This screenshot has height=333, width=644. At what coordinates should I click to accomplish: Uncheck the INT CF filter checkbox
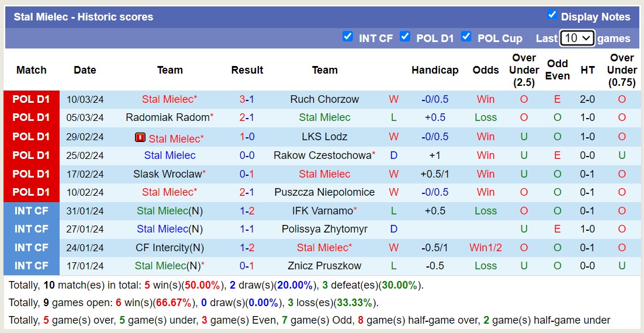point(348,37)
